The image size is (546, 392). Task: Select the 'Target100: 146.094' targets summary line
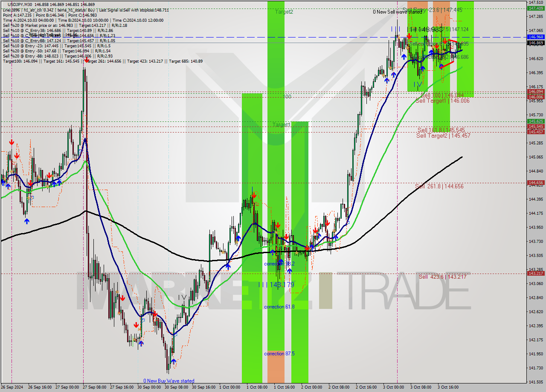(x=103, y=61)
